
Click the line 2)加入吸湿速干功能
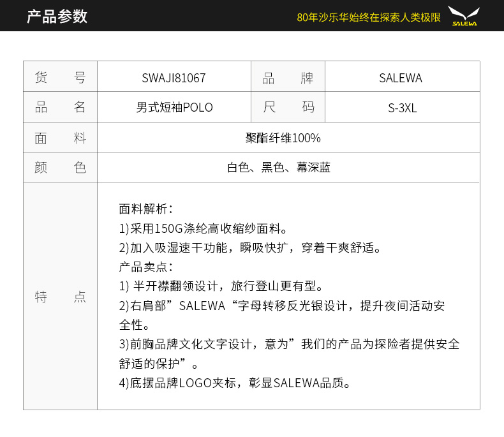tap(250, 248)
